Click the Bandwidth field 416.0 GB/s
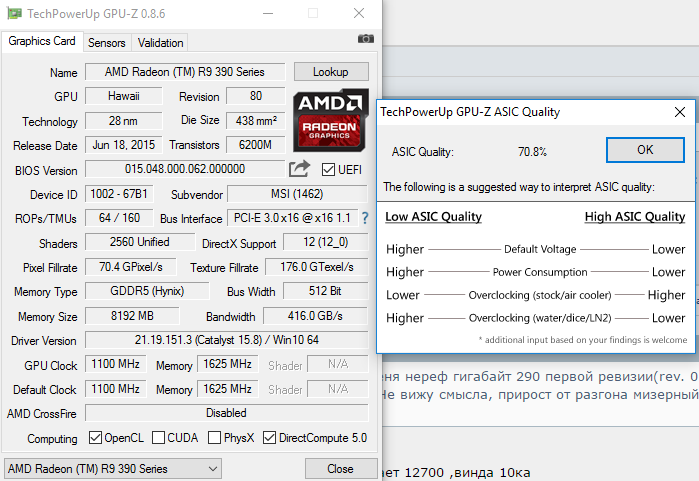The width and height of the screenshot is (699, 481). pyautogui.click(x=316, y=316)
